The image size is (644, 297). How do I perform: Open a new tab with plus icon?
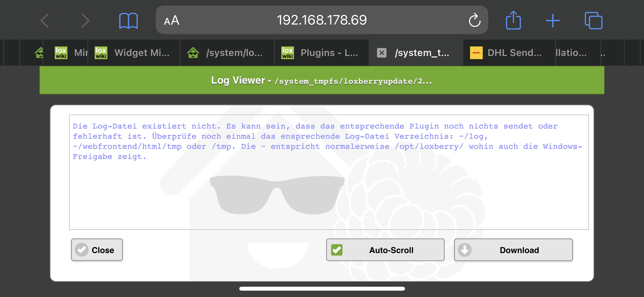click(x=553, y=21)
